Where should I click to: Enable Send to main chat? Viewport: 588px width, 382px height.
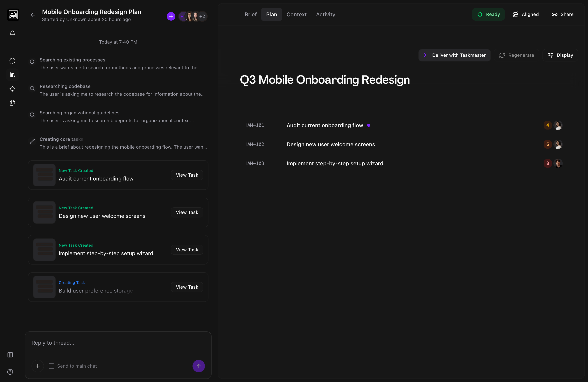coord(51,366)
